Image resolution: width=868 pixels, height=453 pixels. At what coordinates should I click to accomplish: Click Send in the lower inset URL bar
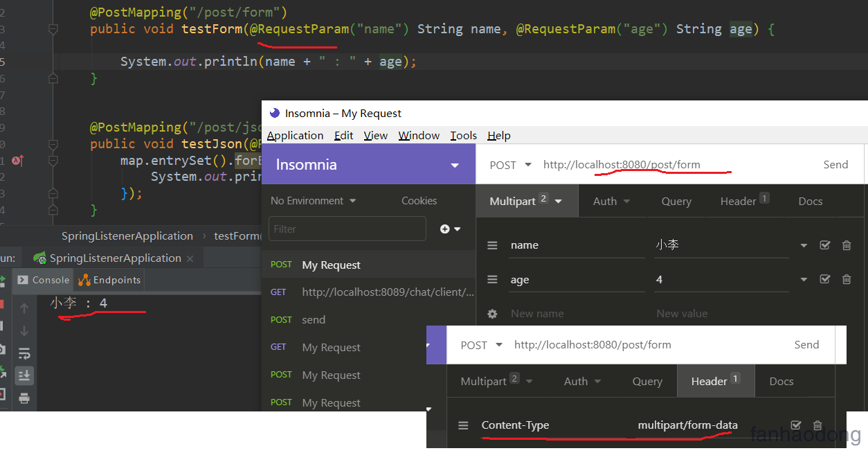tap(806, 345)
